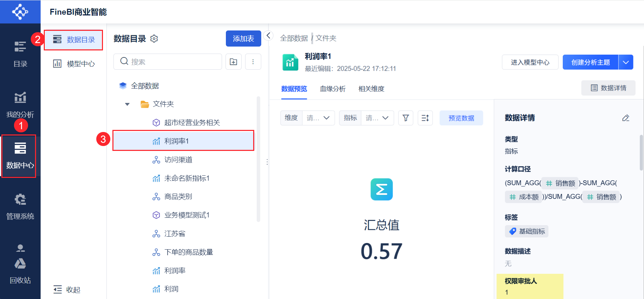
Task: Open 管理系统 in the sidebar
Action: click(20, 207)
